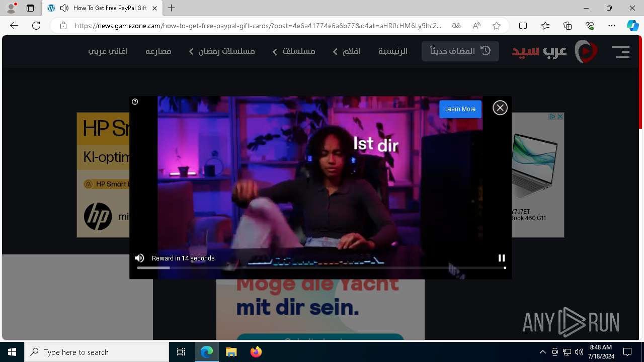Open the clock and calendar
Image resolution: width=644 pixels, height=362 pixels.
601,352
